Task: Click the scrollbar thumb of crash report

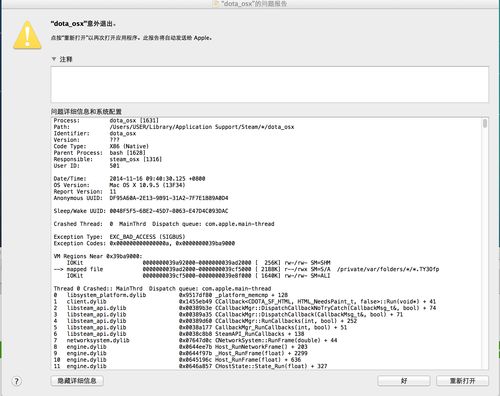Action: pyautogui.click(x=485, y=123)
